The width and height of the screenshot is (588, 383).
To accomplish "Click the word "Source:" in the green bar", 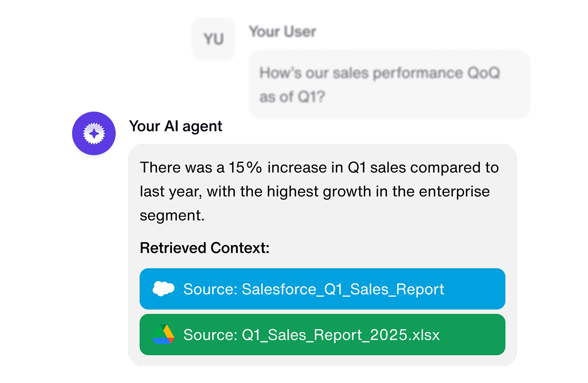I will coord(210,335).
